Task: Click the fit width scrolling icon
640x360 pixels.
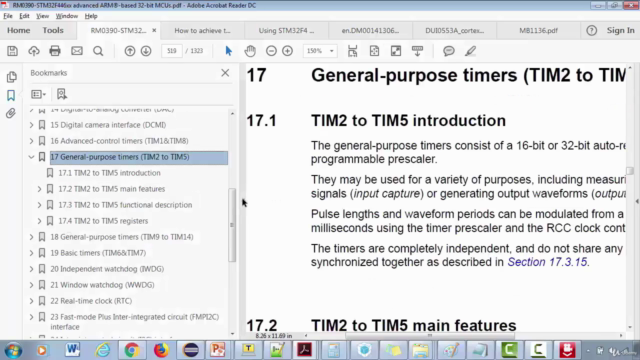Action: point(352,51)
